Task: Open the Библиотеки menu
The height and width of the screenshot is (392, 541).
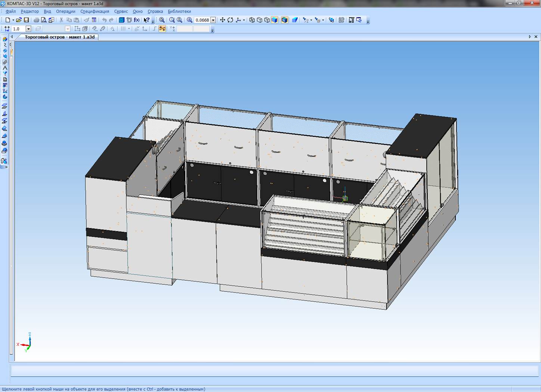Action: coord(179,11)
